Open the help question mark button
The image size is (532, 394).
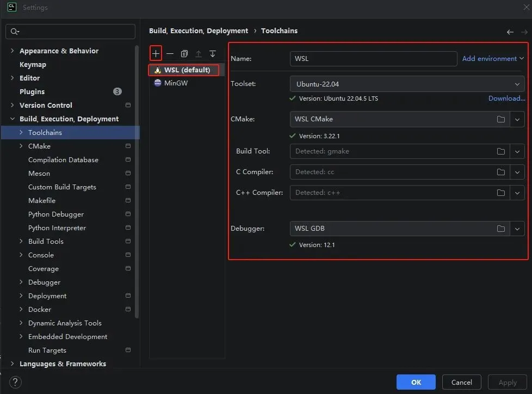pyautogui.click(x=15, y=382)
